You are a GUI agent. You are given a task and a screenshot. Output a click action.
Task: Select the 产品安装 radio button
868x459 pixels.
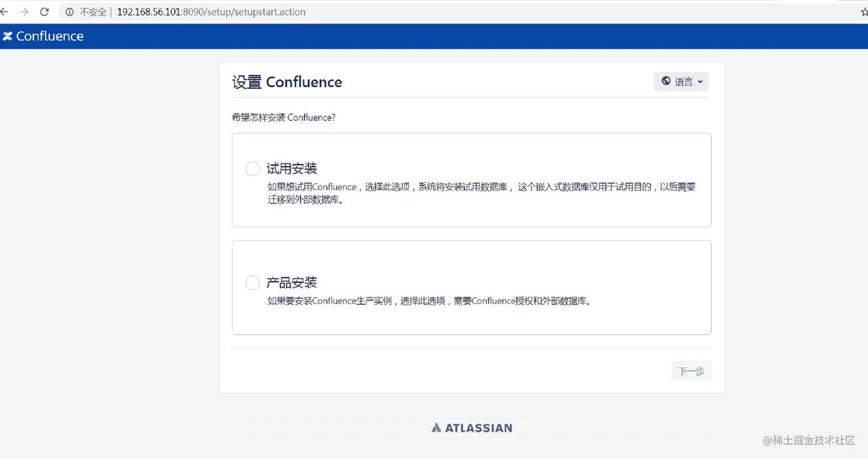click(x=253, y=283)
